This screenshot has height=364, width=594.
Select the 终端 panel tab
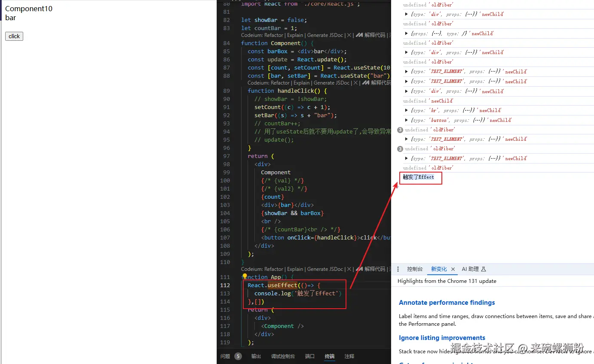pos(330,356)
